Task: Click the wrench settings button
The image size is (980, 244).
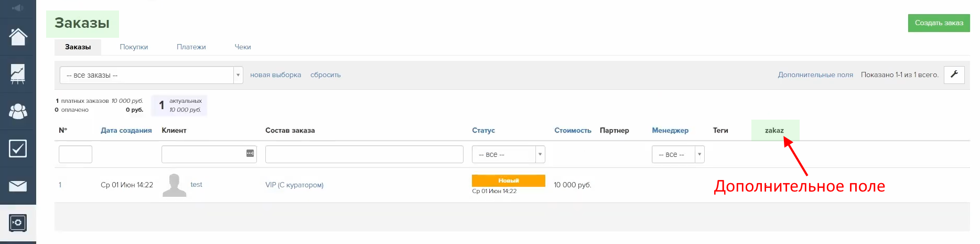Action: [954, 75]
